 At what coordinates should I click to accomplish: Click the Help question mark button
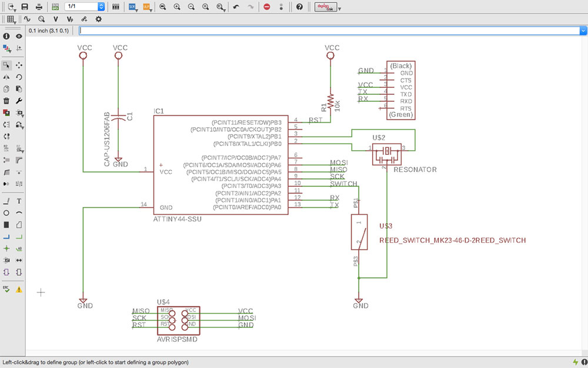(299, 7)
